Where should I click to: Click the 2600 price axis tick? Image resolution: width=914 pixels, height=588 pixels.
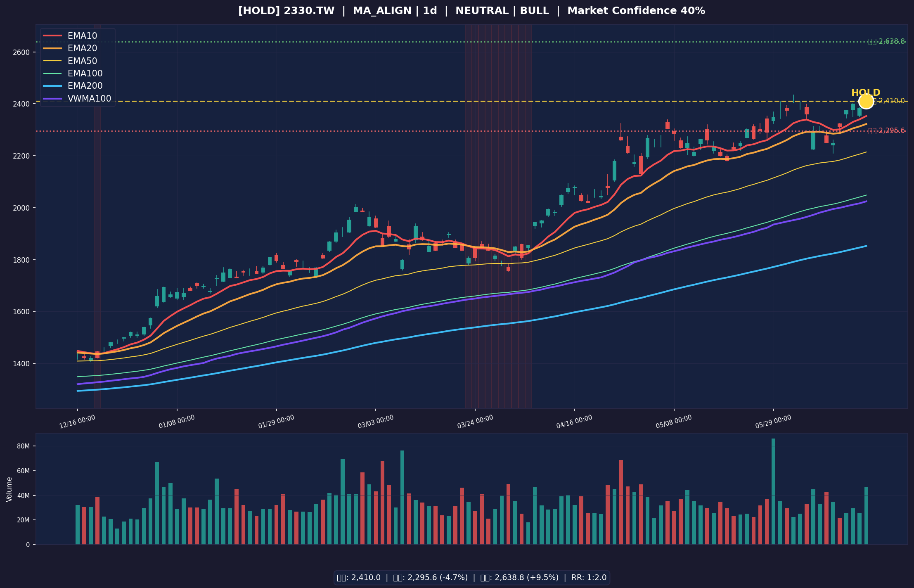coord(21,52)
